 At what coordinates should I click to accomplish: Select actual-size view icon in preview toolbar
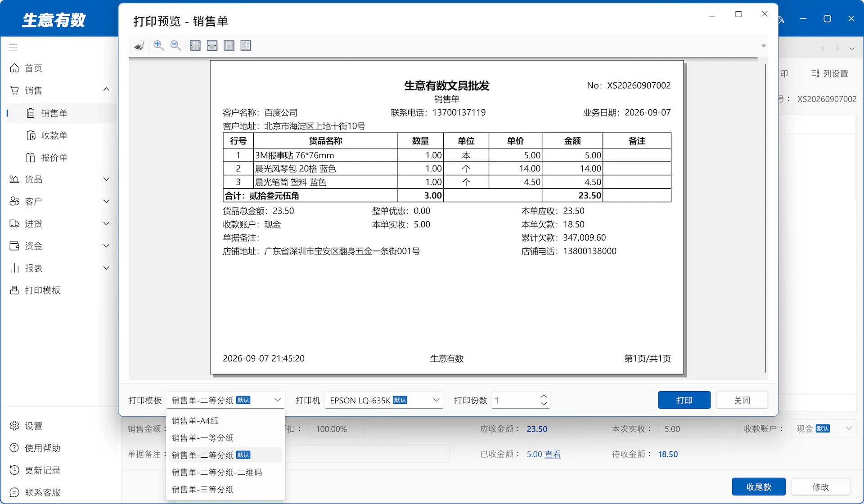tap(195, 45)
